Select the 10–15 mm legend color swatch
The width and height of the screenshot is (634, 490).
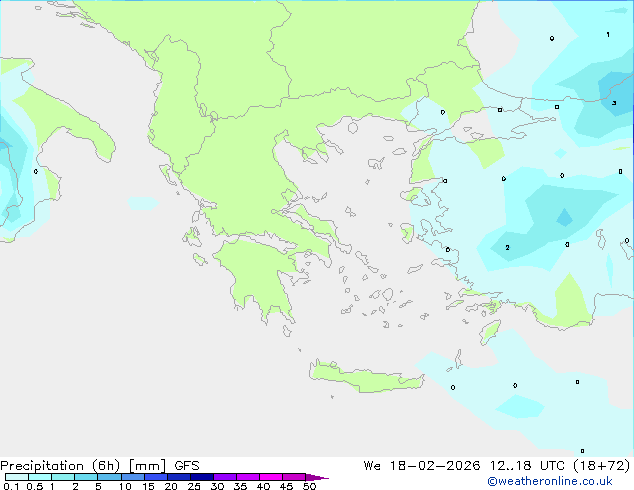tap(133, 477)
